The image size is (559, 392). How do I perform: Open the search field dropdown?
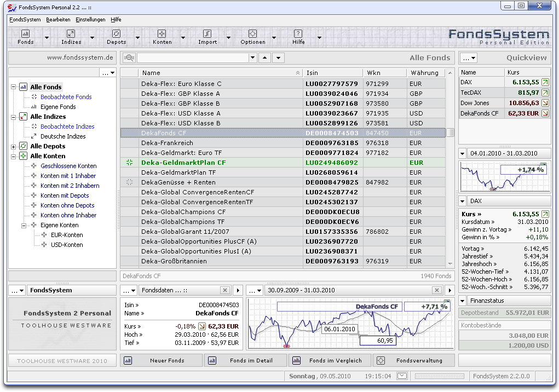252,57
